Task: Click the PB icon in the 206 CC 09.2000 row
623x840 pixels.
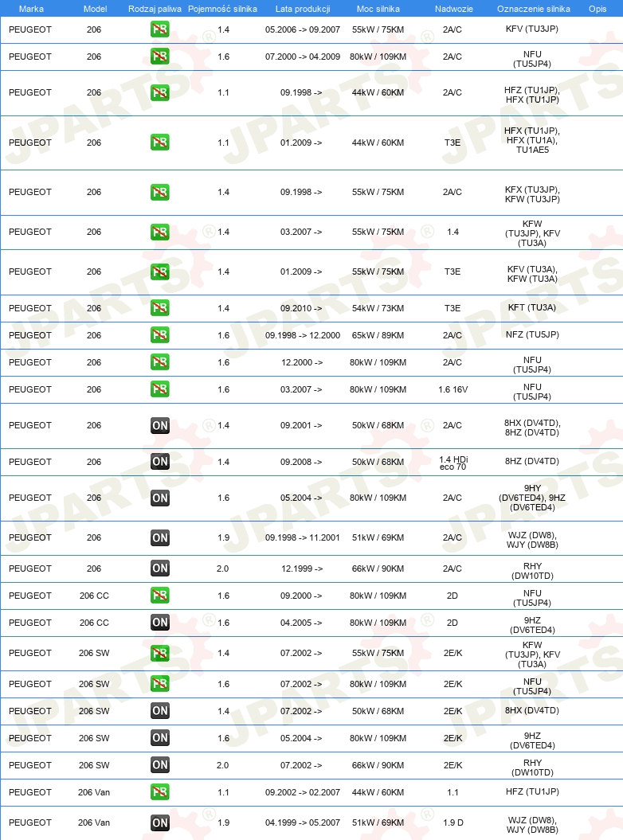Action: (x=160, y=596)
